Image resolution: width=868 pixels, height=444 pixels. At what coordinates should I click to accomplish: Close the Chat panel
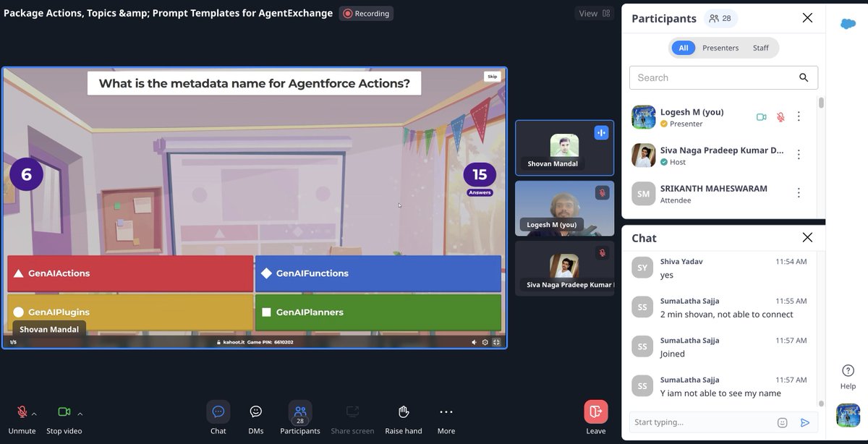point(807,238)
